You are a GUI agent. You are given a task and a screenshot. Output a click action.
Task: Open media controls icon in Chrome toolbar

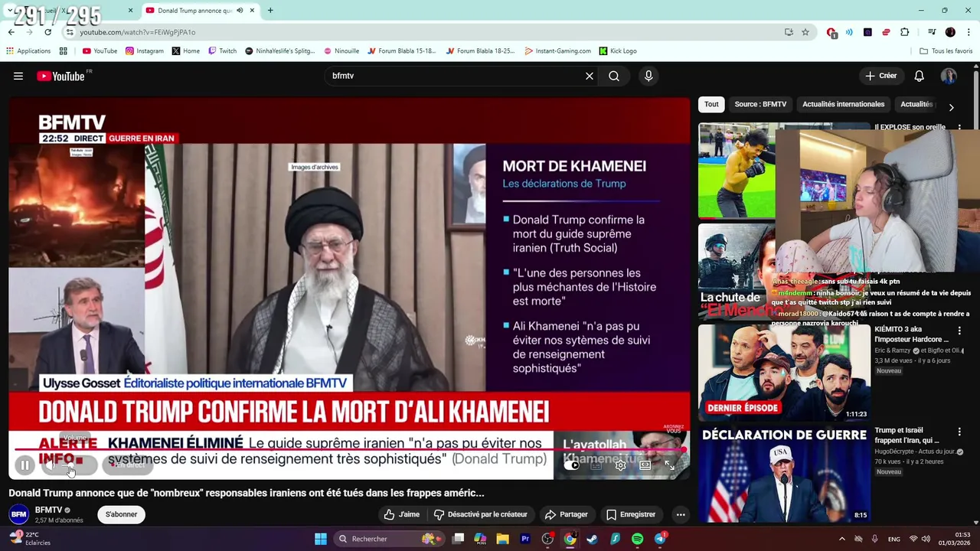pyautogui.click(x=932, y=32)
